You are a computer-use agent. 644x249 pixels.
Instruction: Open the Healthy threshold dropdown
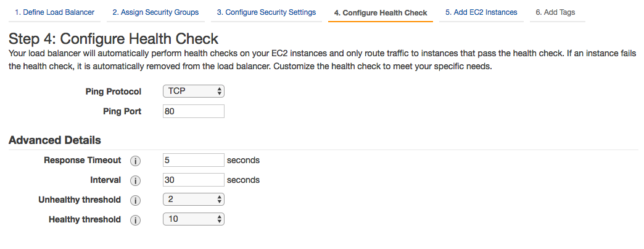coord(194,219)
